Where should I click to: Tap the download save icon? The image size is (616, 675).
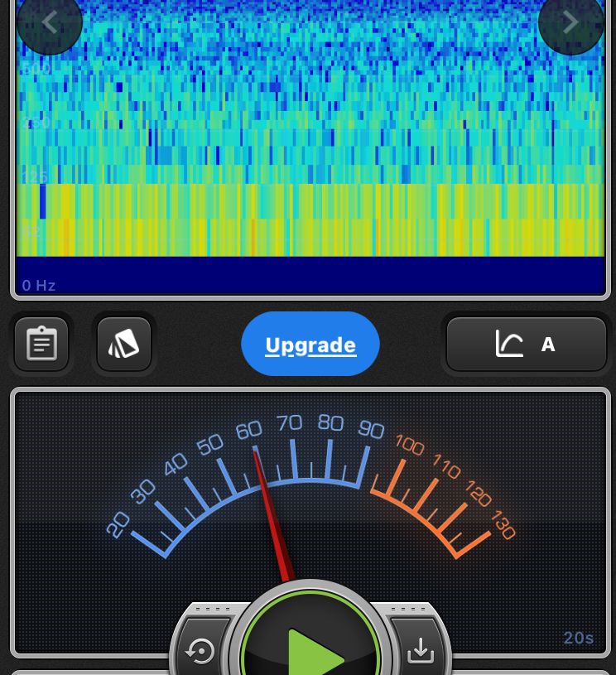(421, 651)
